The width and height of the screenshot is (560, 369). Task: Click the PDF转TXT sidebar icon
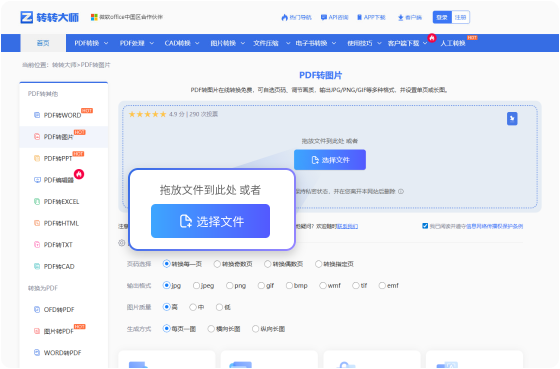pyautogui.click(x=37, y=245)
